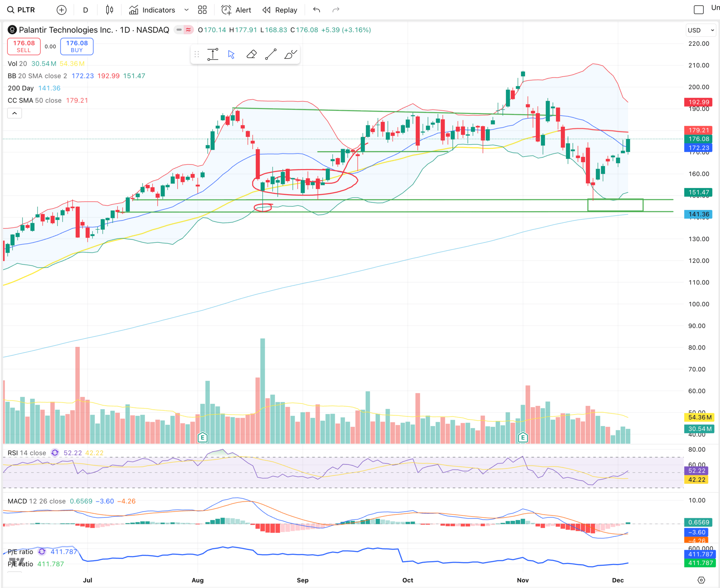Choose the brush drawing tool
The height and width of the screenshot is (588, 720).
tap(290, 54)
